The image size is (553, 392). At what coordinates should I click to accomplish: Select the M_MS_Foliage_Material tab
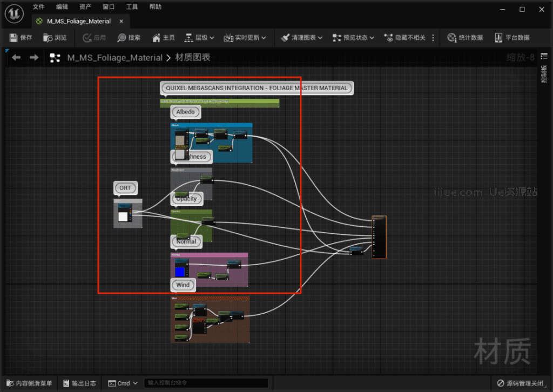point(78,22)
